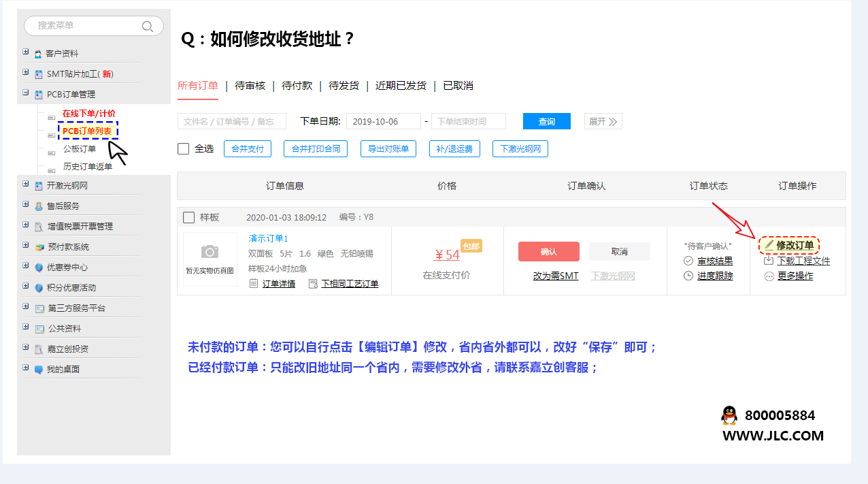Click the checkmark icon beside 审核结果

(x=688, y=261)
